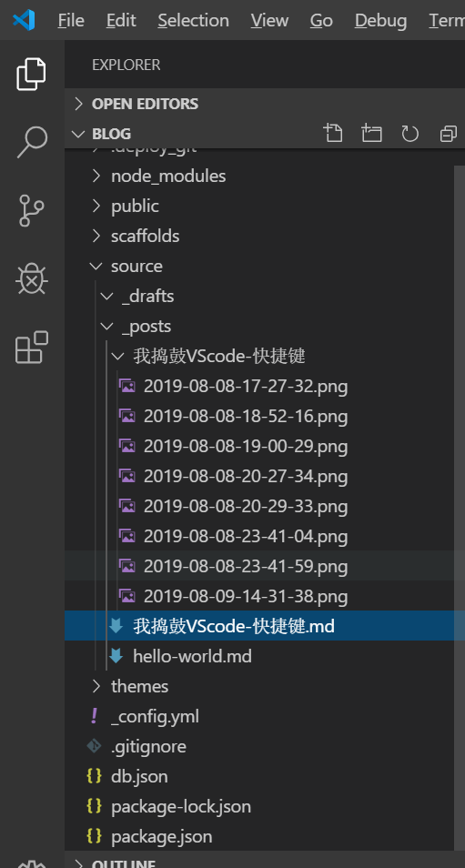Open the Search view icon
The width and height of the screenshot is (465, 868).
coord(32,142)
